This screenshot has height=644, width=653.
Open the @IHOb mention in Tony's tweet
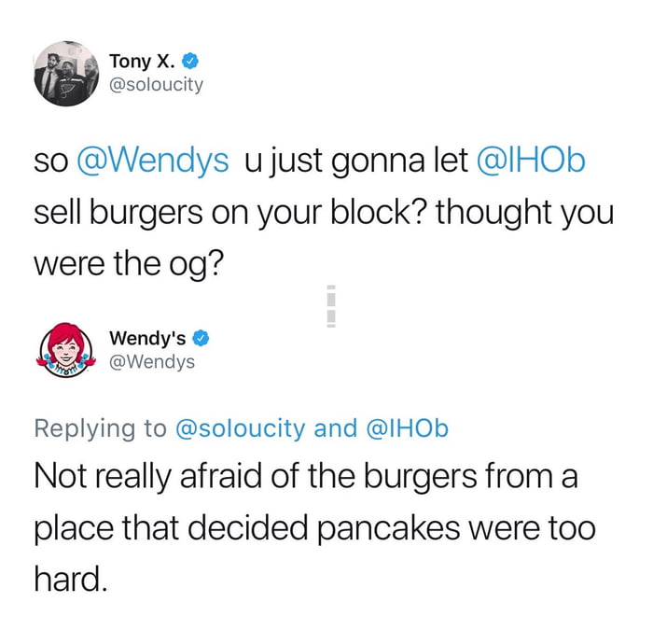(x=531, y=161)
